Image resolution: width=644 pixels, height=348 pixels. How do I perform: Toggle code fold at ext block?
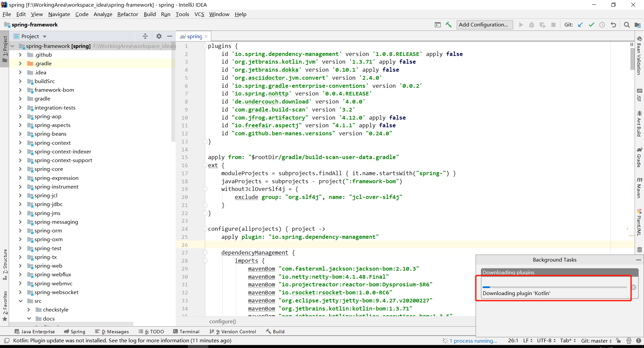(x=205, y=165)
